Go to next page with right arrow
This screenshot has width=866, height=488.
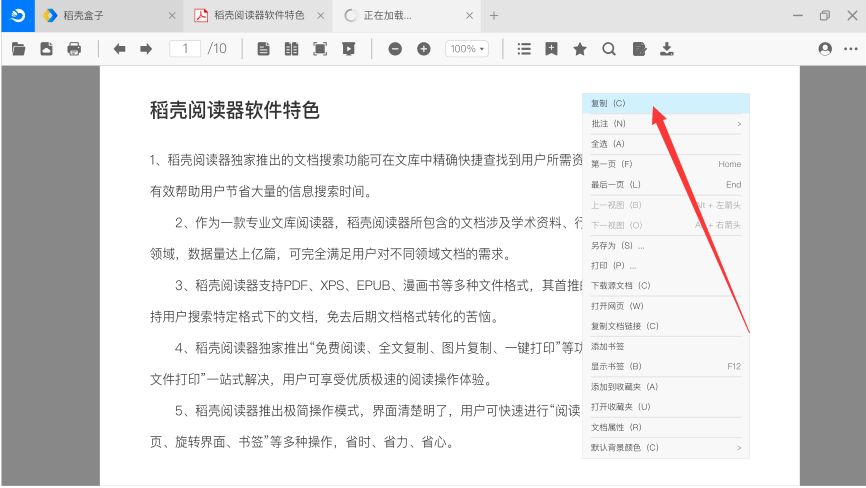click(146, 49)
